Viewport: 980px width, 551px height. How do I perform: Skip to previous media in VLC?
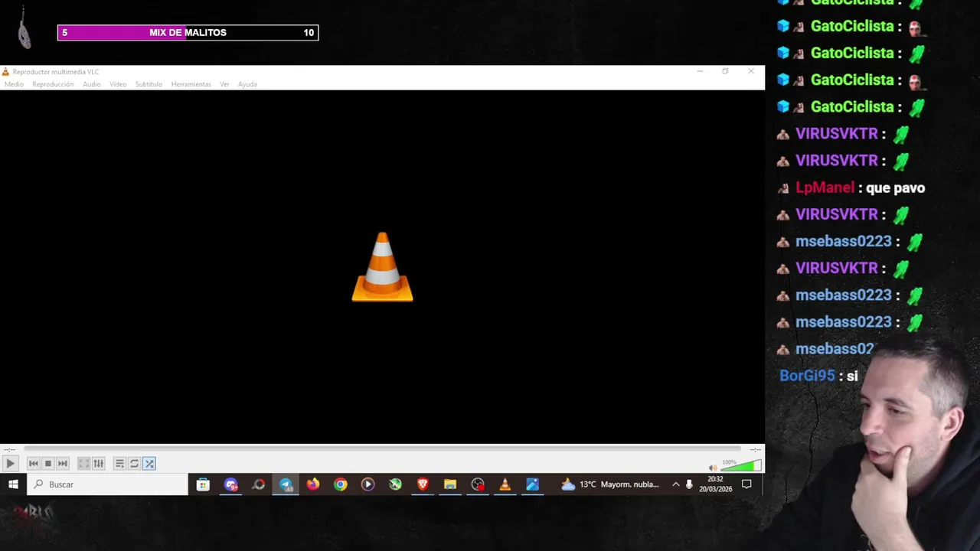(x=34, y=464)
